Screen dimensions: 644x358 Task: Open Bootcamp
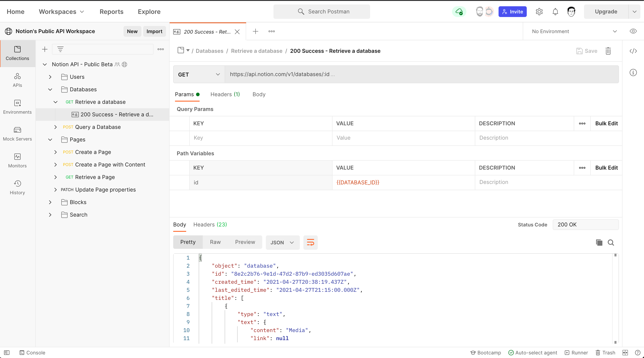486,352
